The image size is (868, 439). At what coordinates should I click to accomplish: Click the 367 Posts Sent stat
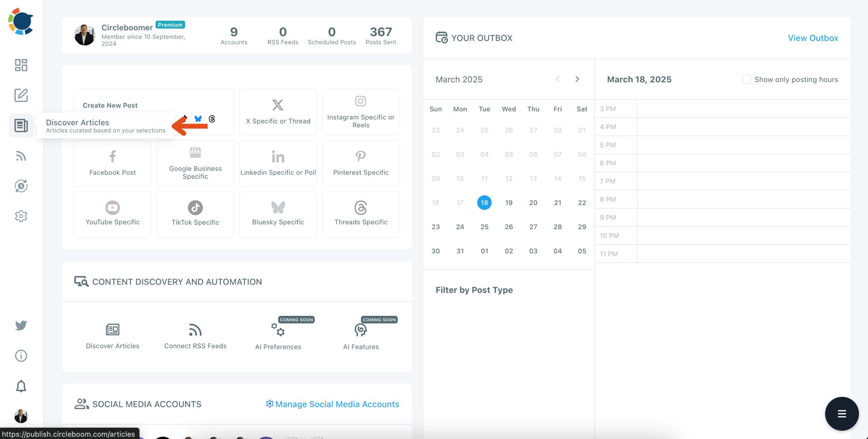coord(381,36)
